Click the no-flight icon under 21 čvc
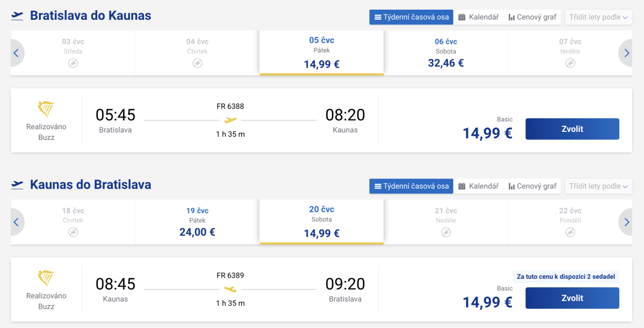644x328 pixels. click(445, 232)
